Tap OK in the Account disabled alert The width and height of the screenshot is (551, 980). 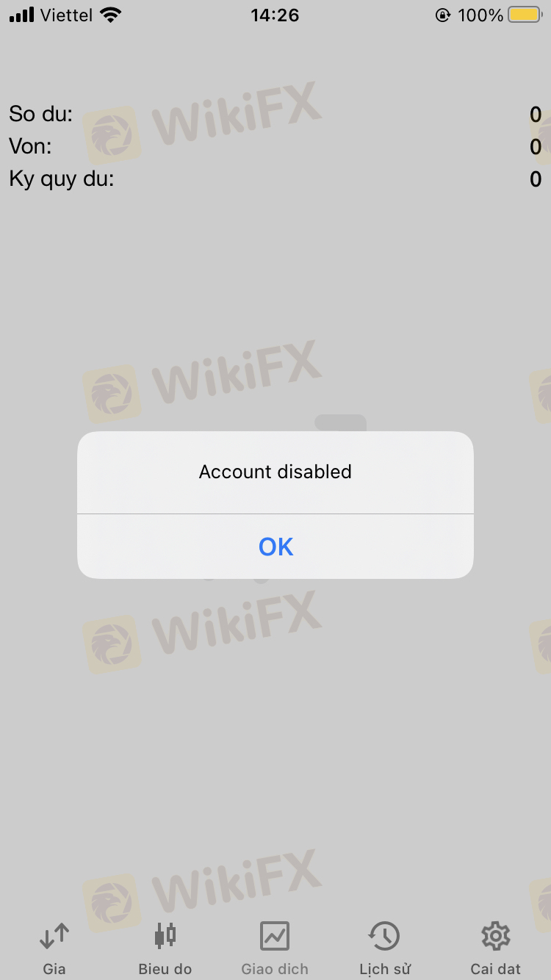tap(275, 547)
